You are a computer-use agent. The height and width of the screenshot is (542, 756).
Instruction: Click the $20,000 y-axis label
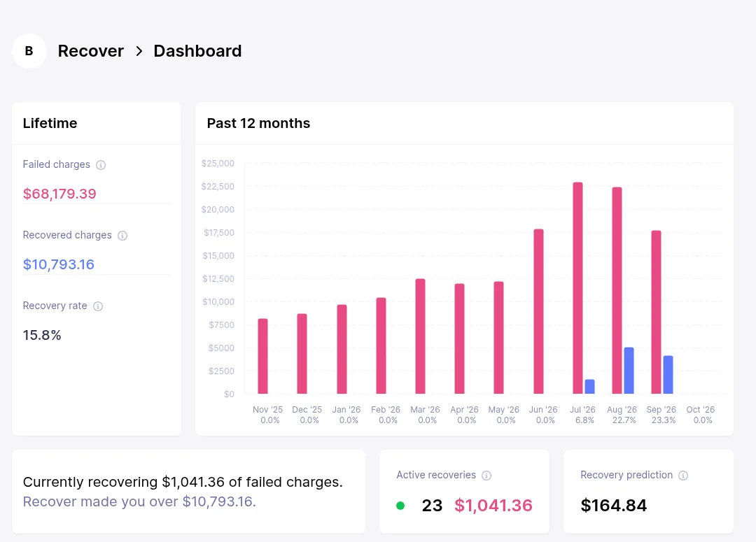coord(218,210)
